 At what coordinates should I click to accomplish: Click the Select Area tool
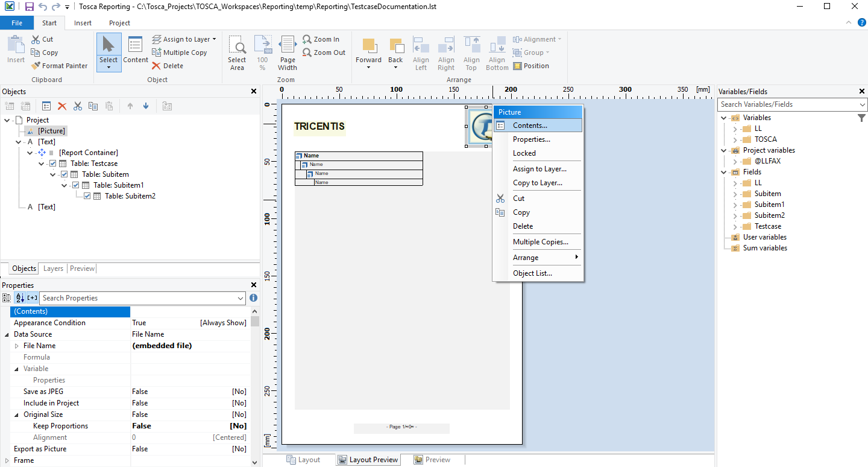237,52
